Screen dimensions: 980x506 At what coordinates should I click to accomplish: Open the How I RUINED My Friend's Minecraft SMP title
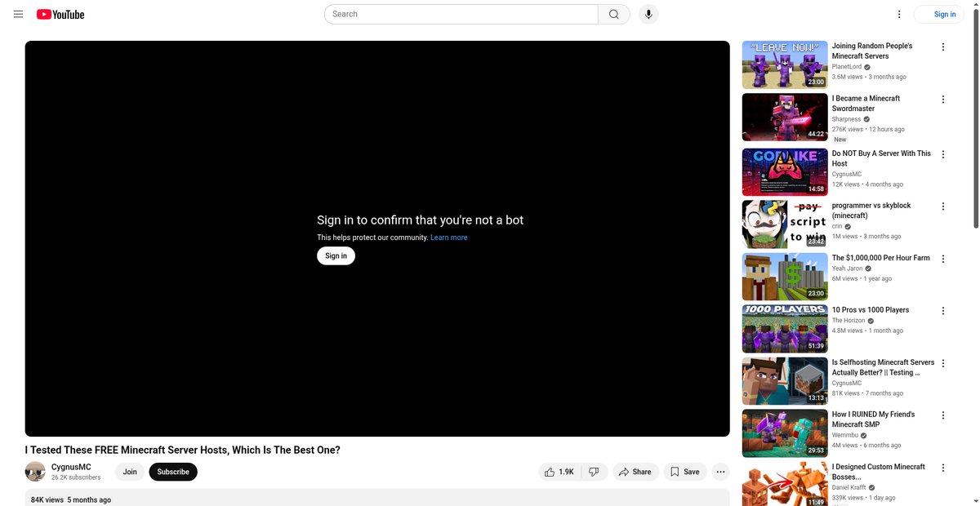point(874,419)
